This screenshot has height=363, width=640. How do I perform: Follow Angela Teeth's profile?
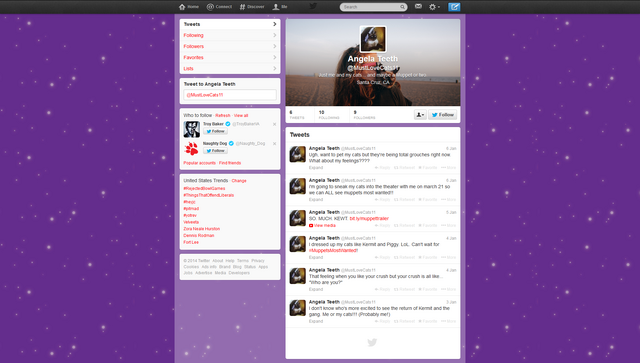click(x=442, y=115)
